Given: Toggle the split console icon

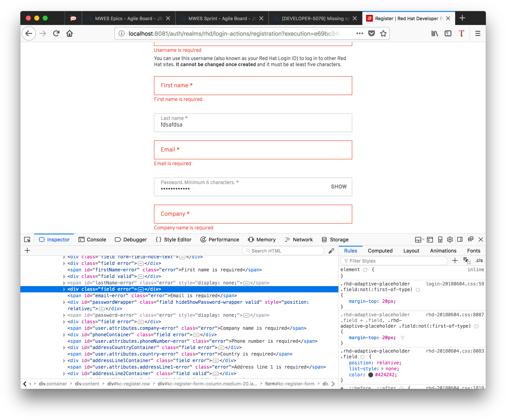Looking at the screenshot, I should pos(430,239).
